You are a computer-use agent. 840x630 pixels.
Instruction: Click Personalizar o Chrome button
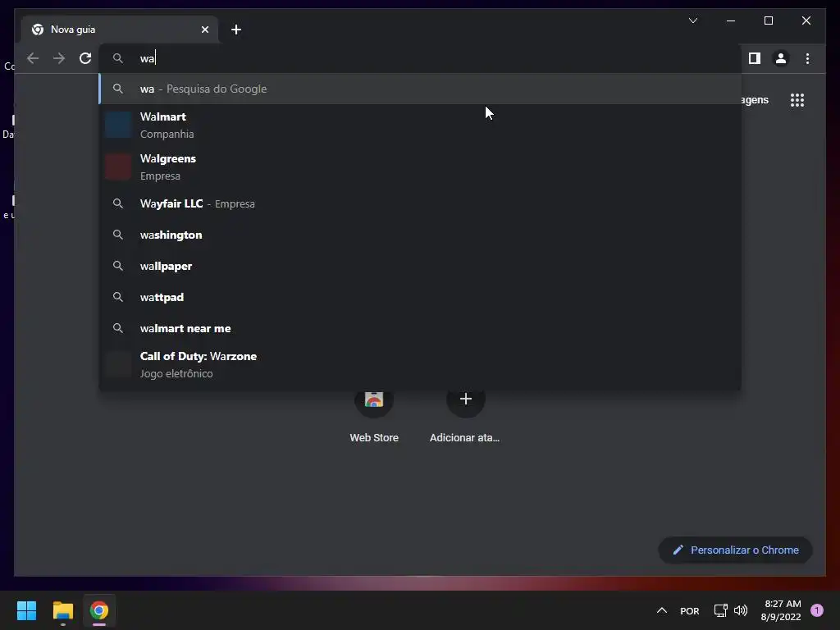point(735,550)
